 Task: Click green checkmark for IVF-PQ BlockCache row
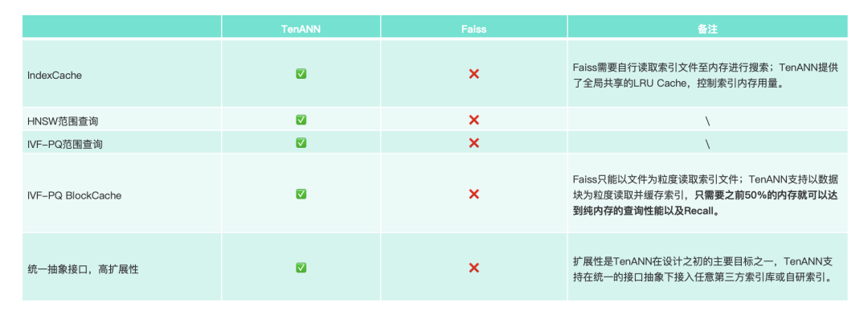(301, 194)
